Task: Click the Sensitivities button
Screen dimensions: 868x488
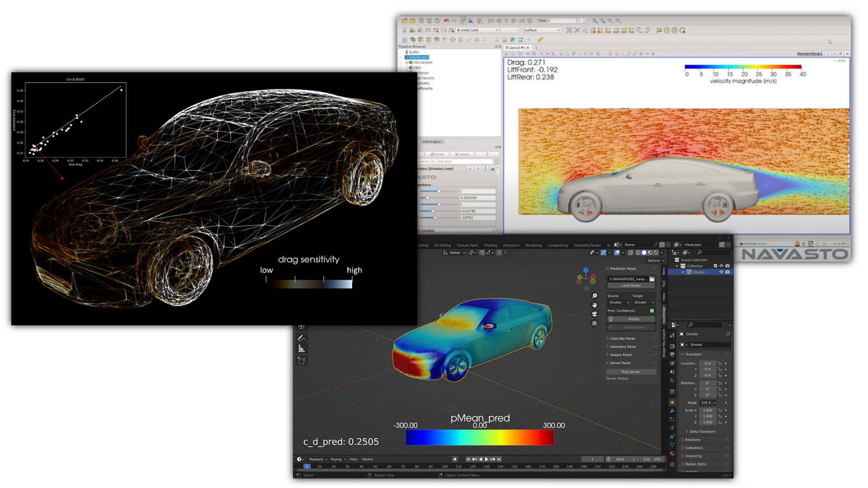Action: click(x=631, y=327)
